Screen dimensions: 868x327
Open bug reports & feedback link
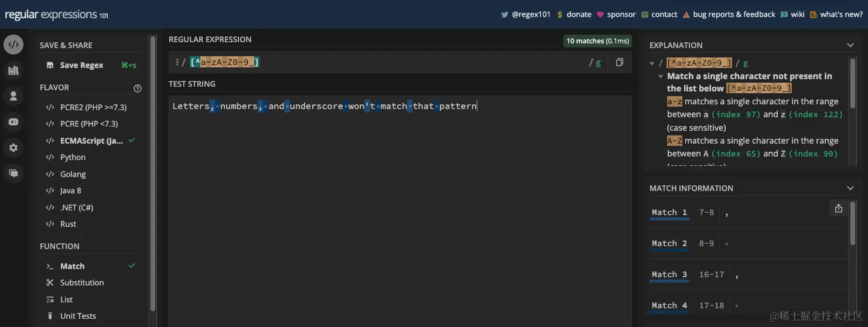click(x=734, y=15)
